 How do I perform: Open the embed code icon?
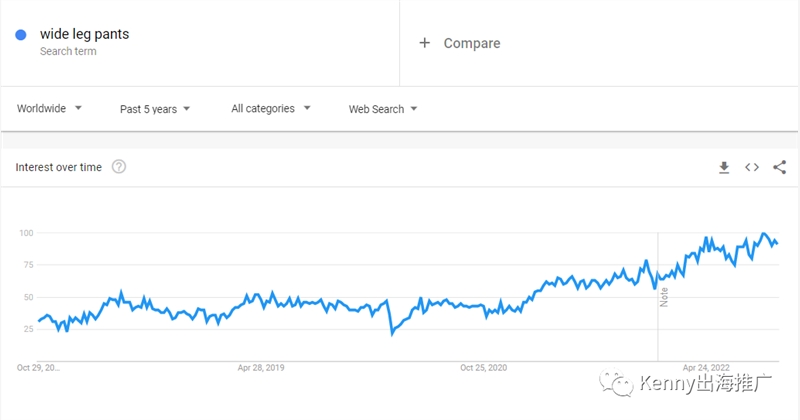(x=752, y=167)
